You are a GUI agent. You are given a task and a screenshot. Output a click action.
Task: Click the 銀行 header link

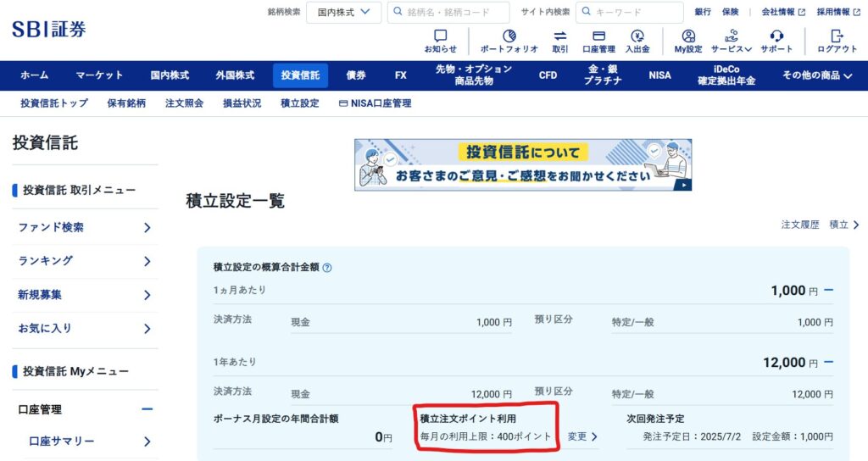tap(703, 12)
